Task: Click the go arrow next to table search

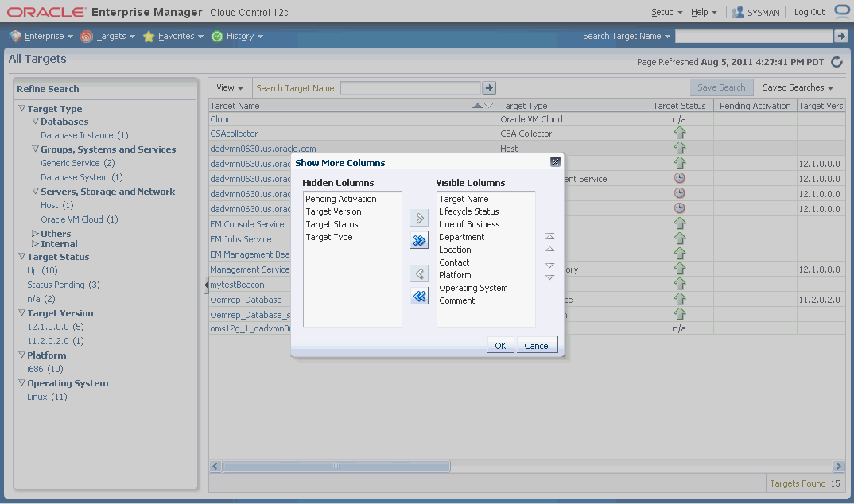Action: [489, 87]
